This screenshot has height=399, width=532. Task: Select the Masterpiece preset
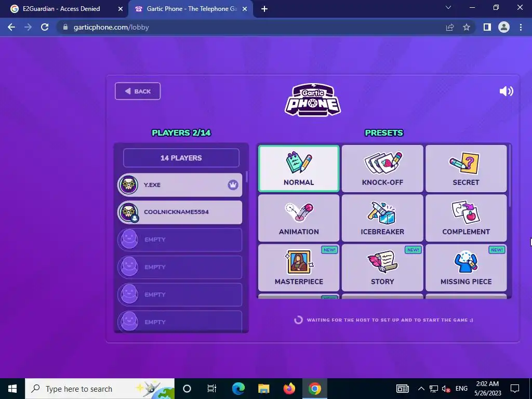point(299,268)
